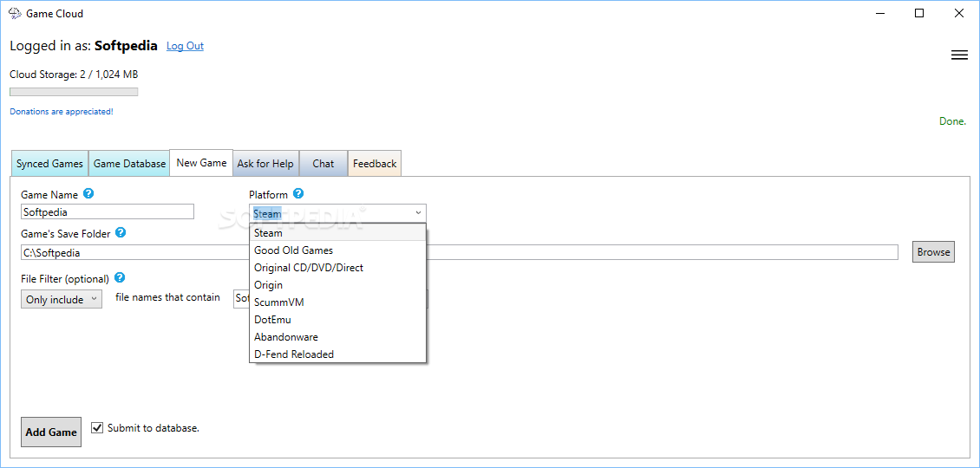Open the Ask for Help tab
This screenshot has height=468, width=980.
[265, 164]
